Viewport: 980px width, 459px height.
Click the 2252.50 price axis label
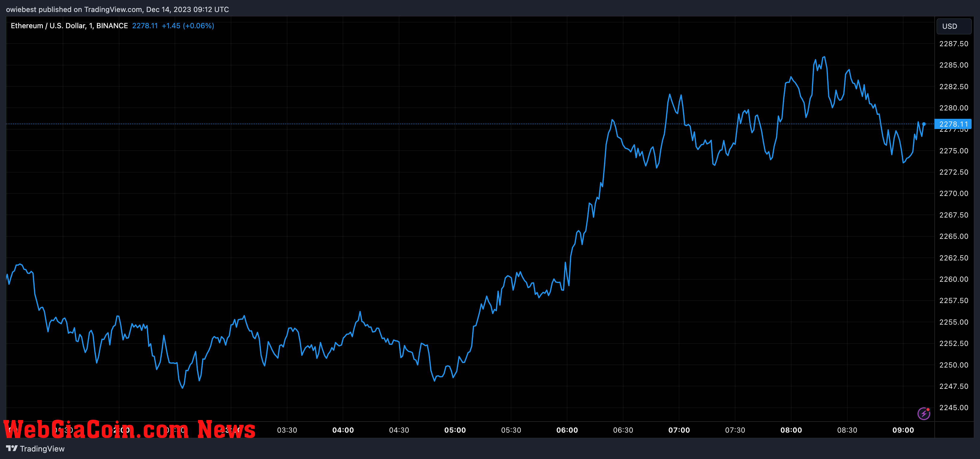click(954, 343)
